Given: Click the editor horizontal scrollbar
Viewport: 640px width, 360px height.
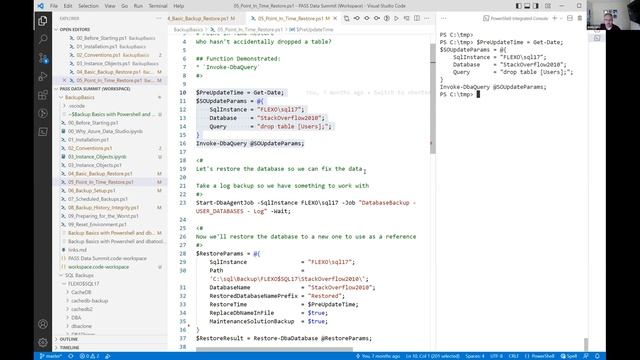Looking at the screenshot, I should click(274, 349).
